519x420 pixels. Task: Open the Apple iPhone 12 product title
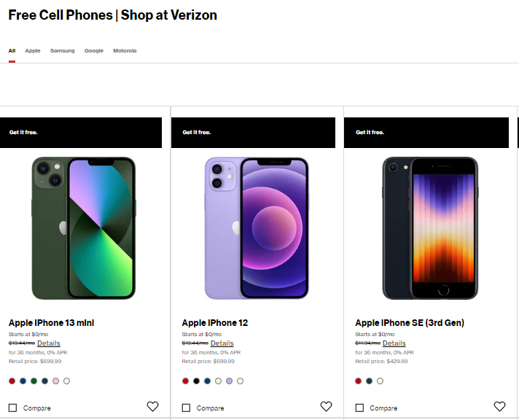(215, 323)
